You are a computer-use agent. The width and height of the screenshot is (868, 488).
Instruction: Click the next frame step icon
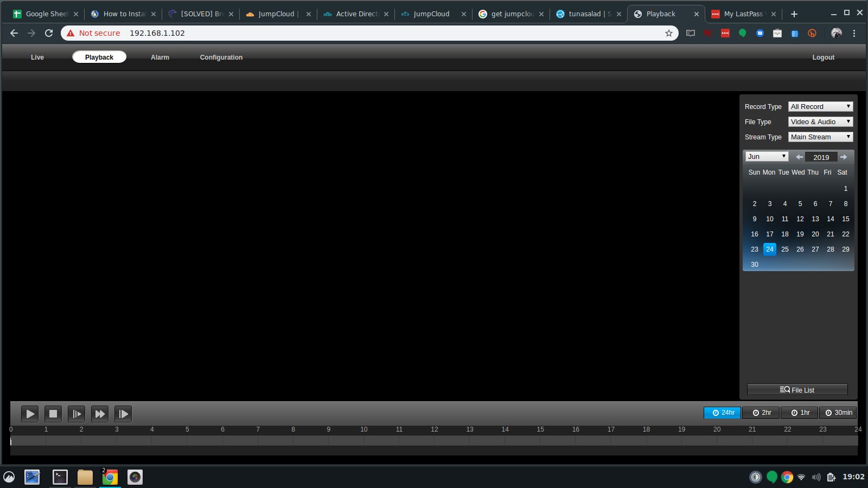(x=123, y=414)
